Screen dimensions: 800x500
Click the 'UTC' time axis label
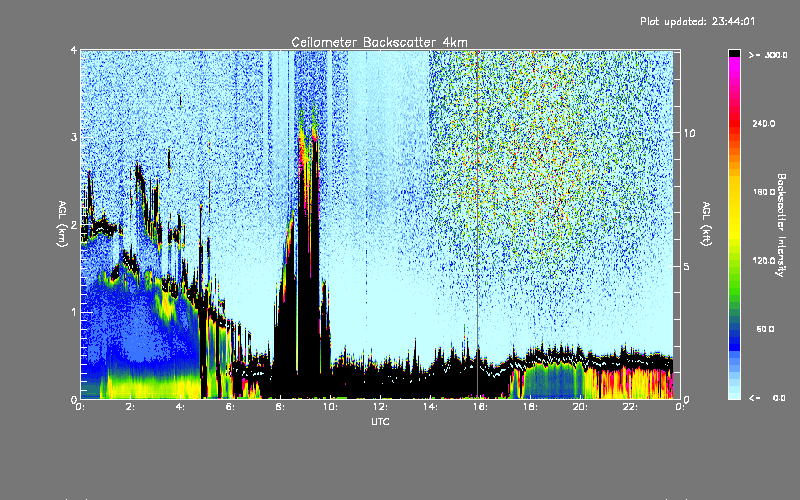380,421
